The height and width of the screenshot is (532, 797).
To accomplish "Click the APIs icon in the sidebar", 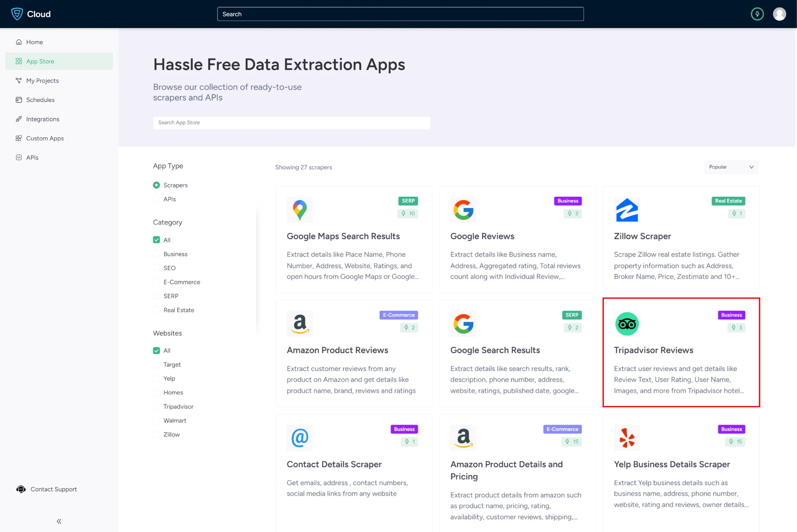I will (x=19, y=158).
